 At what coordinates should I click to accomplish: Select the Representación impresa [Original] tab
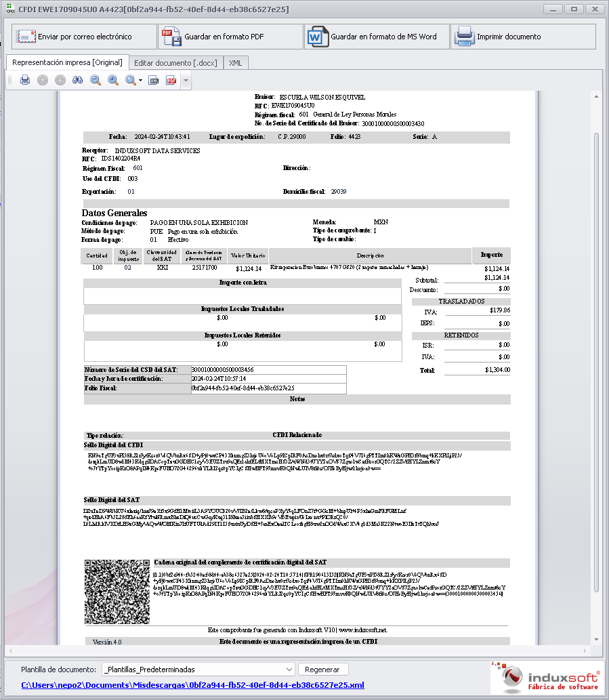click(x=66, y=62)
